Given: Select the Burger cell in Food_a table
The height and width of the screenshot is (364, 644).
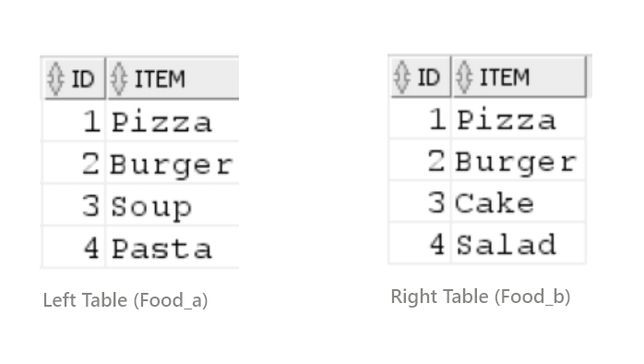Looking at the screenshot, I should (x=173, y=164).
